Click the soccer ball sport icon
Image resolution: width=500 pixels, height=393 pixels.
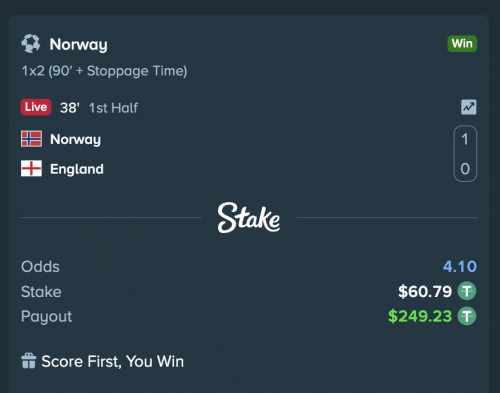31,44
